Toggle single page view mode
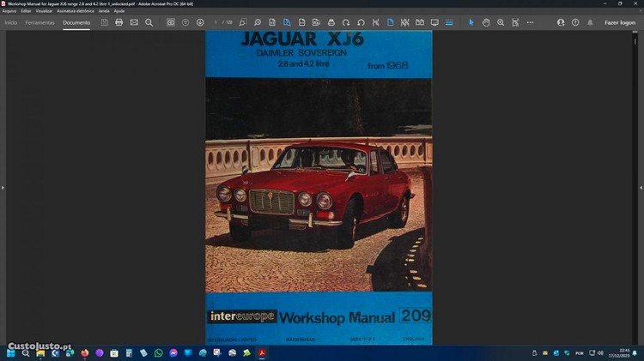Image resolution: width=644 pixels, height=361 pixels. click(x=390, y=22)
